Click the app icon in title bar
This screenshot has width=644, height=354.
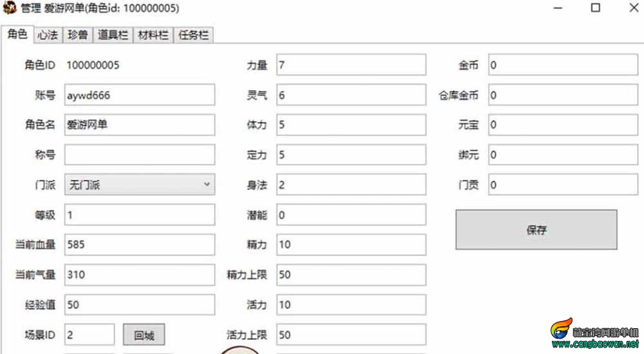coord(10,7)
